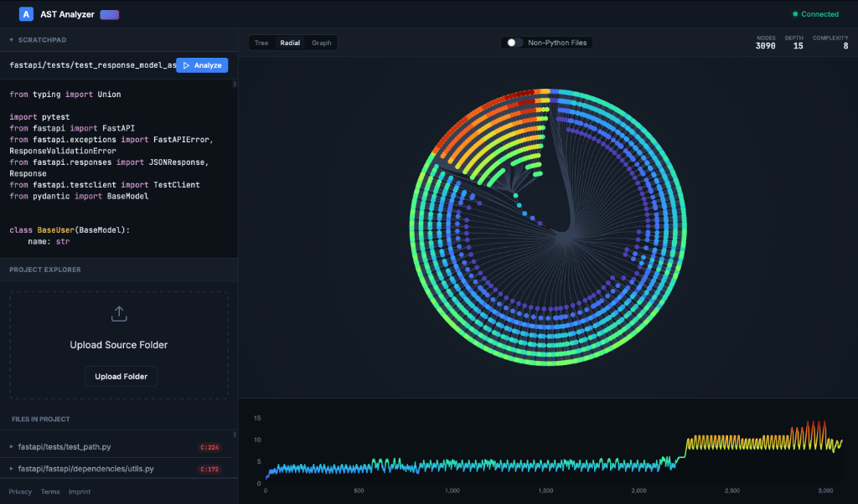The image size is (858, 504).
Task: Click the green Connected status indicator dot
Action: 797,13
